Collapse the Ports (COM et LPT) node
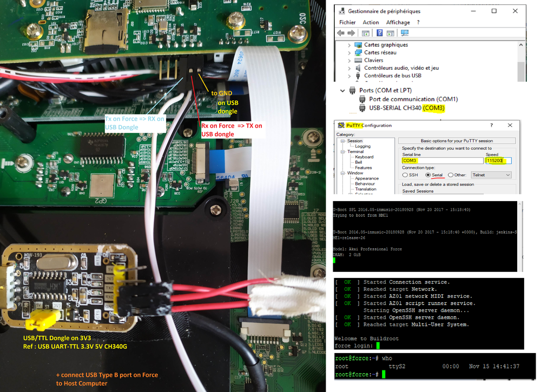Screen dimensions: 541x392 [342, 90]
